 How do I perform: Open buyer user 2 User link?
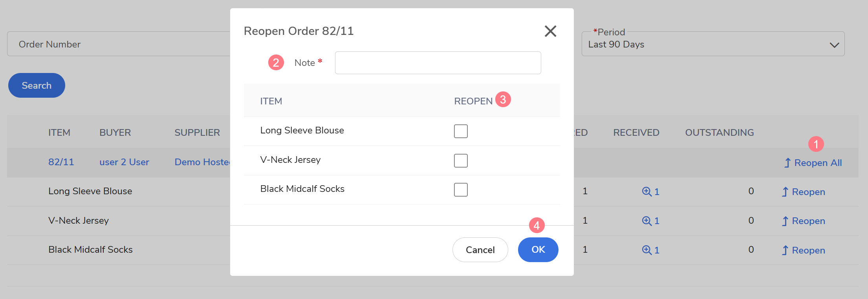click(124, 162)
